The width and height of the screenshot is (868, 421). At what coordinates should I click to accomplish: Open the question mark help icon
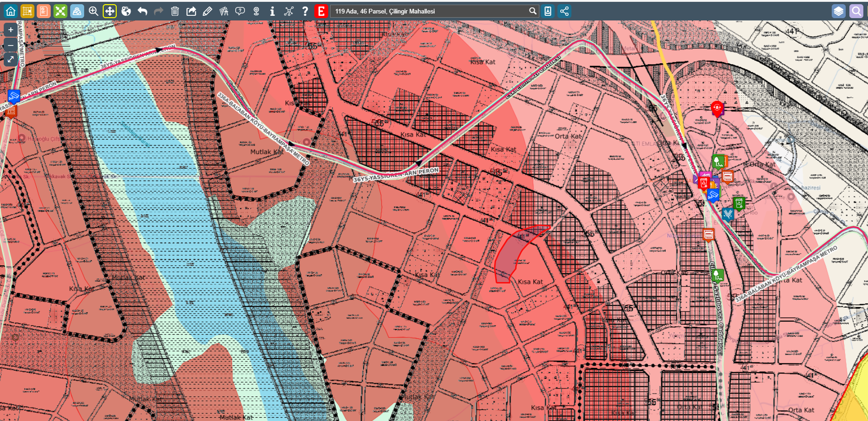(305, 11)
